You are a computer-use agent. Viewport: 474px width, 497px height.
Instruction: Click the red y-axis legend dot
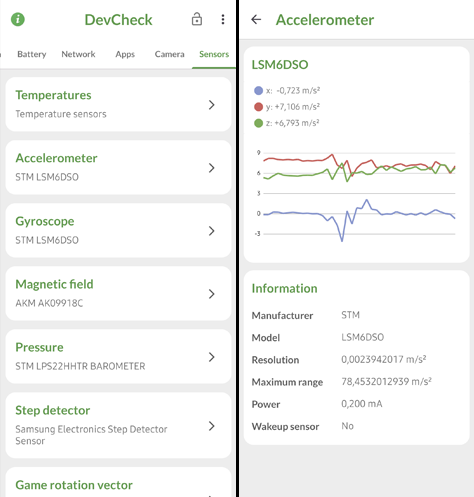258,107
